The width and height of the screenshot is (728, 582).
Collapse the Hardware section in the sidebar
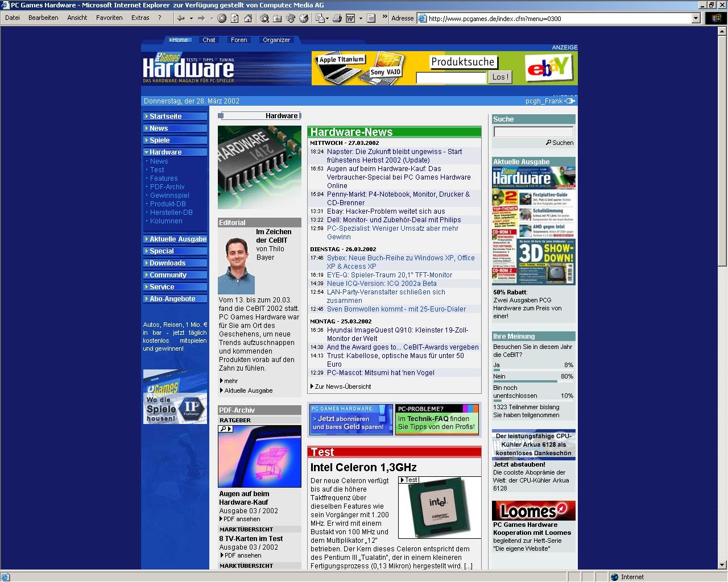tap(146, 152)
